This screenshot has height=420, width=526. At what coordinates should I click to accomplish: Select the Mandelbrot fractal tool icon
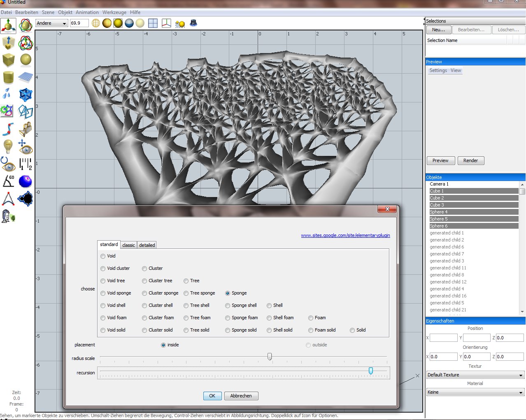click(26, 199)
